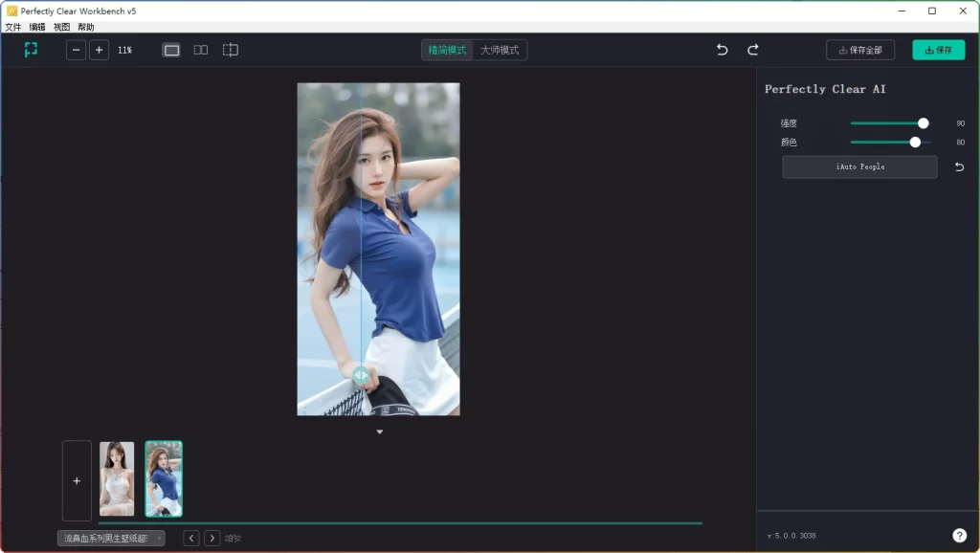Click the green Perfectly Clear logo icon
This screenshot has height=553, width=980.
31,50
